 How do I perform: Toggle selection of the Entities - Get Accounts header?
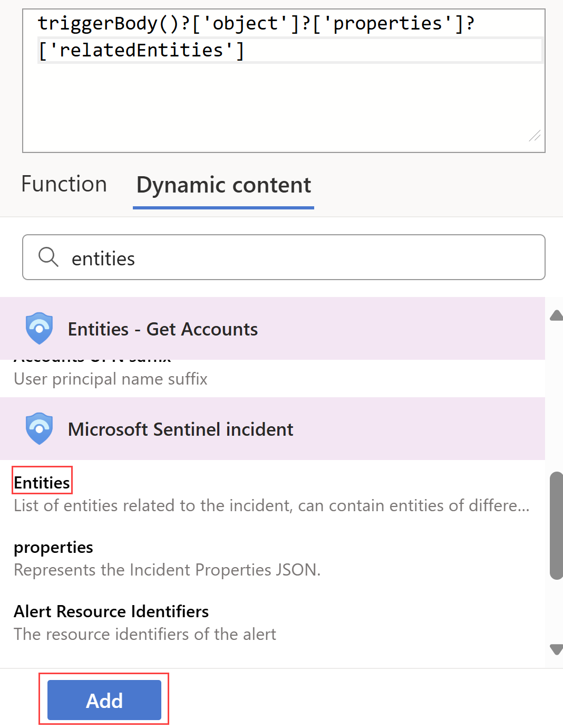tap(162, 328)
